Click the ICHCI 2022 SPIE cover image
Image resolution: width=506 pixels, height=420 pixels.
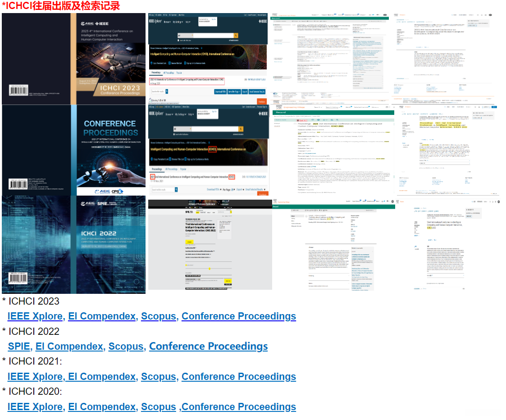[73, 244]
